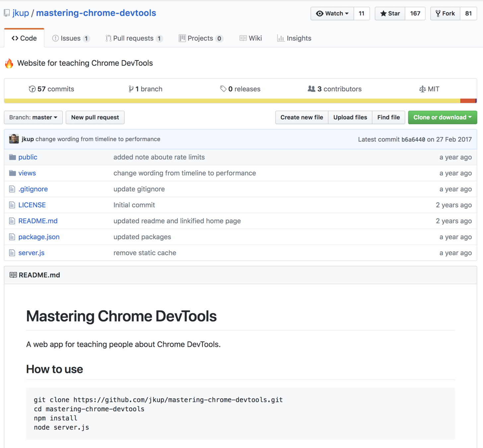
Task: Click the 57 commits link
Action: point(51,89)
